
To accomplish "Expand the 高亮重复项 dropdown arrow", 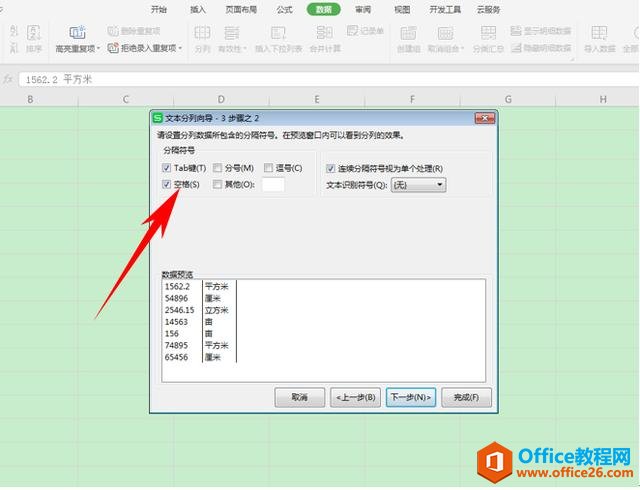I will (98, 49).
